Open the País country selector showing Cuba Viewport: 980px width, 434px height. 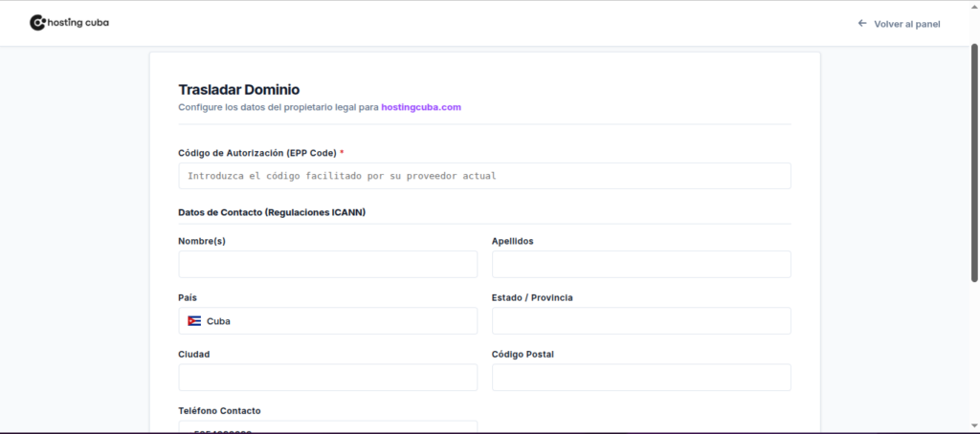tap(327, 321)
